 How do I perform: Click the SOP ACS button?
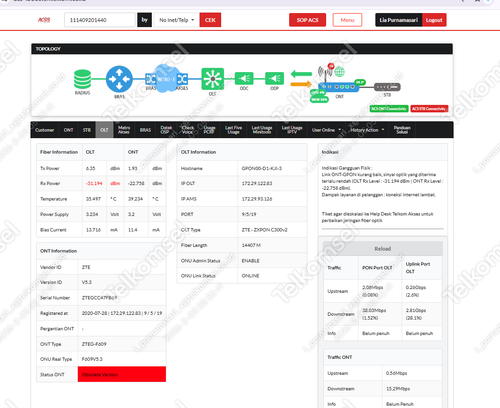(307, 20)
